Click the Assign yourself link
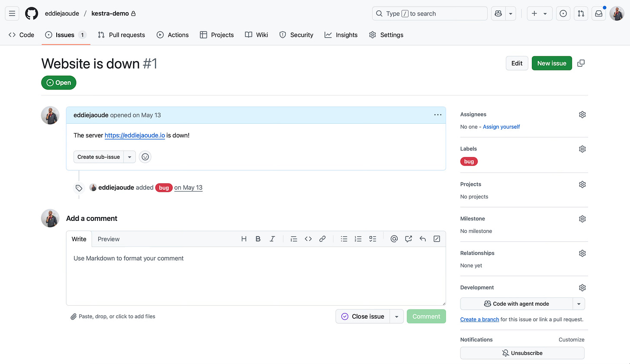Screen dimensions: 630x364 coord(501,127)
